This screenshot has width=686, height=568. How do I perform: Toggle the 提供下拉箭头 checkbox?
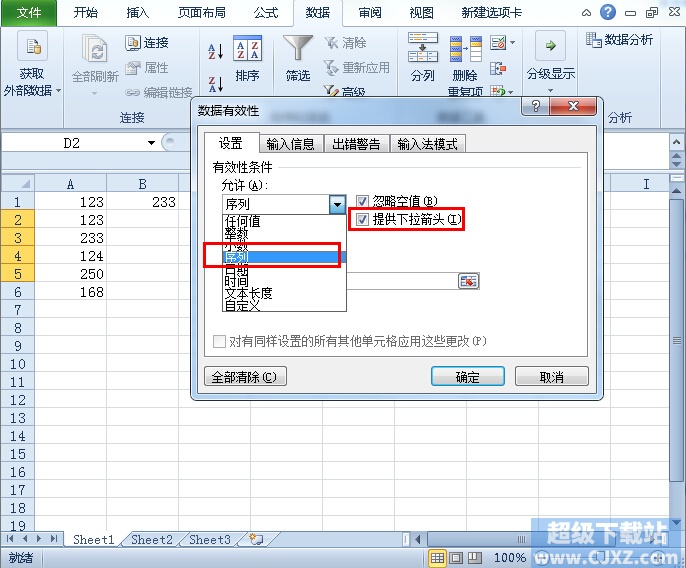[x=362, y=219]
